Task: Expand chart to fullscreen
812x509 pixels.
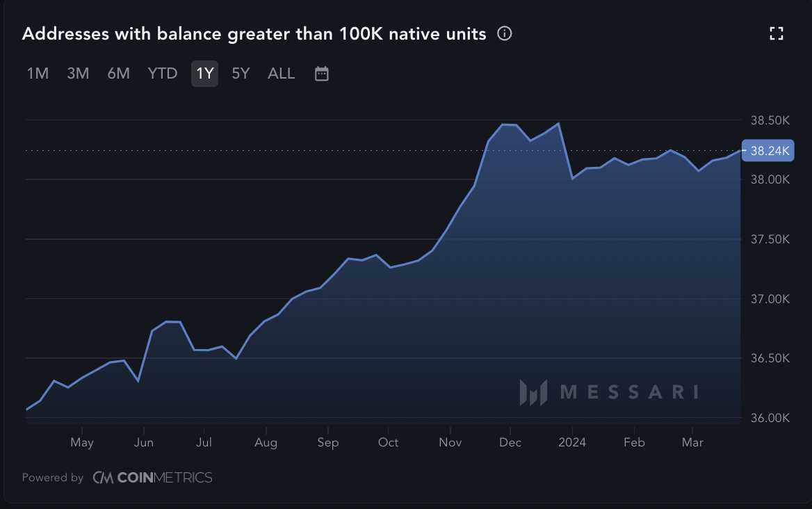Action: [777, 33]
